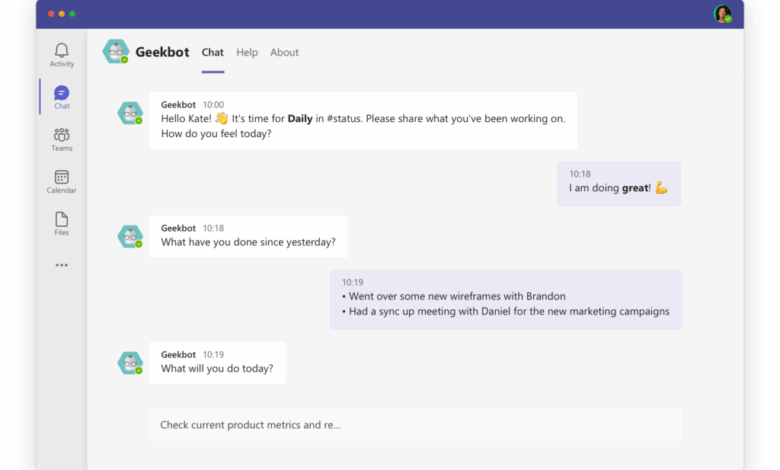Switch to the Chat tab

pyautogui.click(x=212, y=52)
